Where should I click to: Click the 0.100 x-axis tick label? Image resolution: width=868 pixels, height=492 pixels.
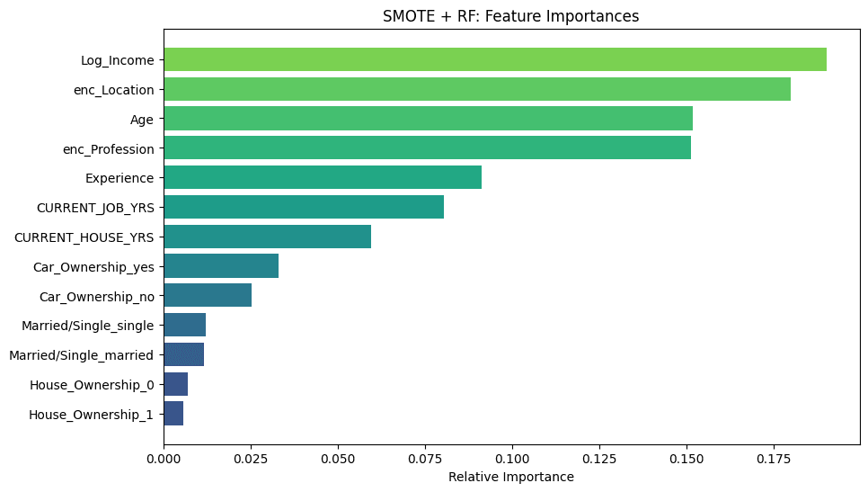click(x=512, y=457)
